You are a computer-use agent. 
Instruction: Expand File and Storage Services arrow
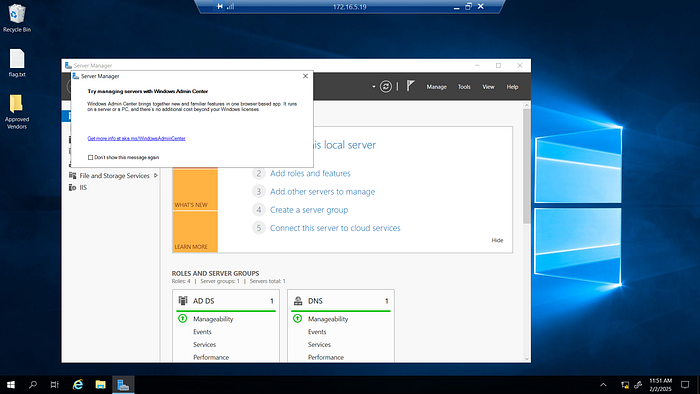coord(156,175)
